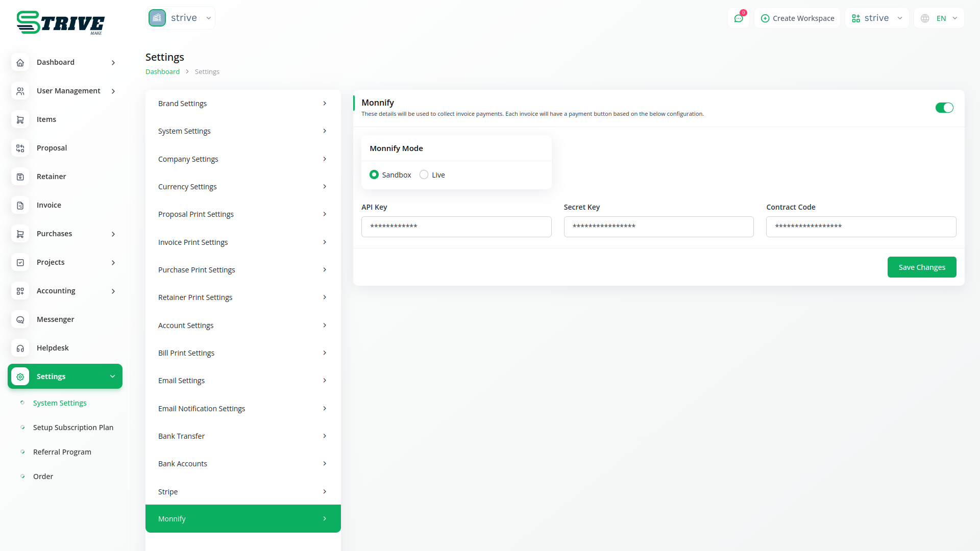The image size is (980, 551).
Task: Click into the Secret Key field
Action: click(x=658, y=227)
